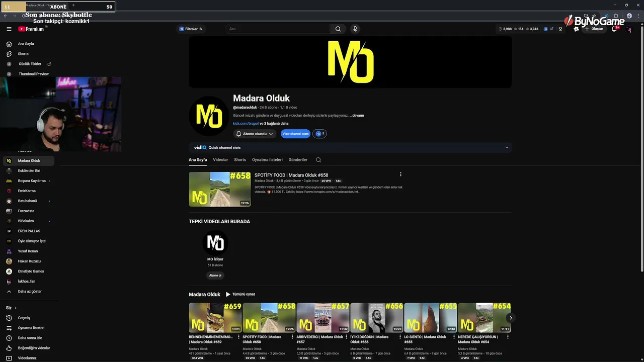644x362 pixels.
Task: Open YouTube notifications bell
Action: tap(614, 29)
